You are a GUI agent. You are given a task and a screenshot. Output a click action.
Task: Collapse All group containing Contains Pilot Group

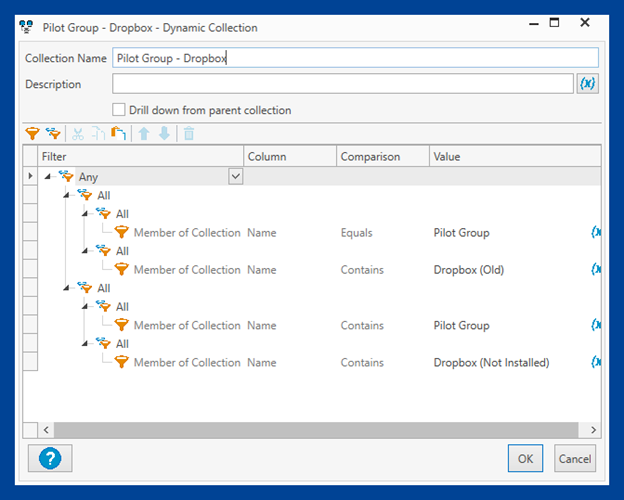(85, 307)
